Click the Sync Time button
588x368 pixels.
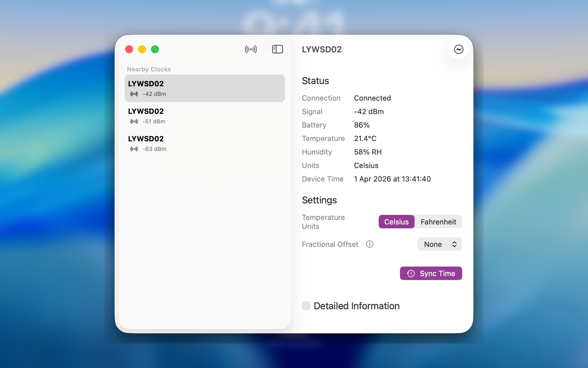click(x=431, y=273)
